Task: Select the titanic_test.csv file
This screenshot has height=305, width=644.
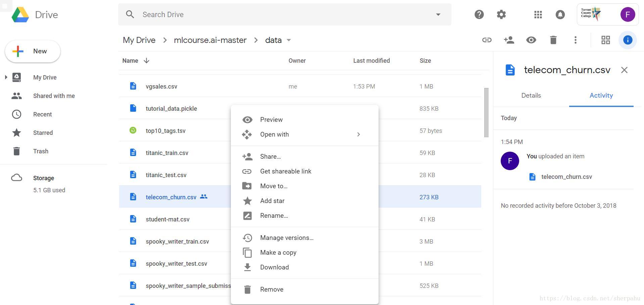Action: pyautogui.click(x=166, y=175)
